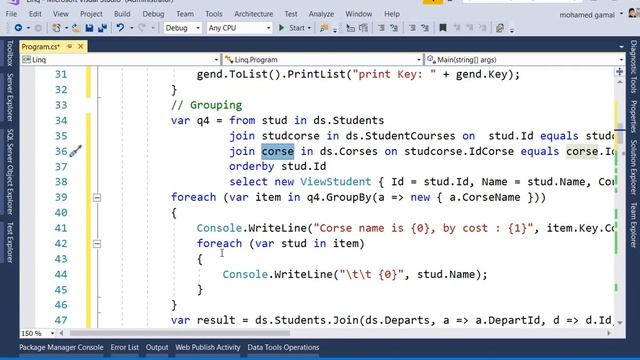
Task: Open the Error List tab
Action: point(124,347)
